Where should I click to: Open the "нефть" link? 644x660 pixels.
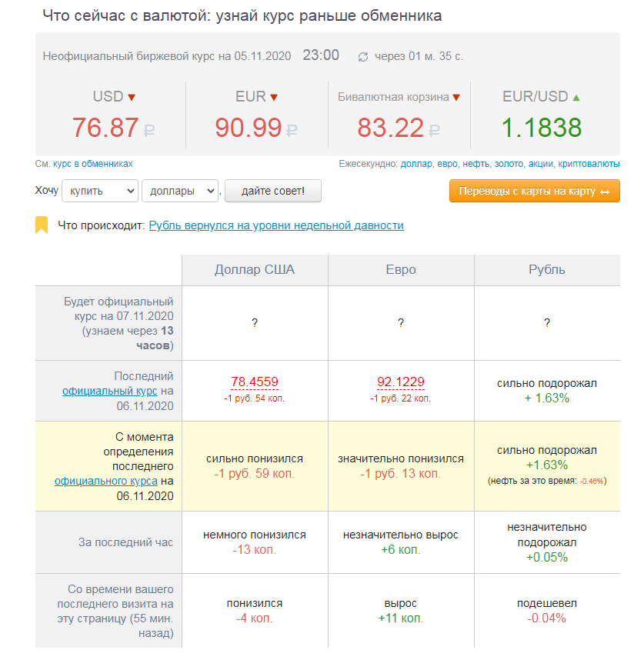(476, 164)
